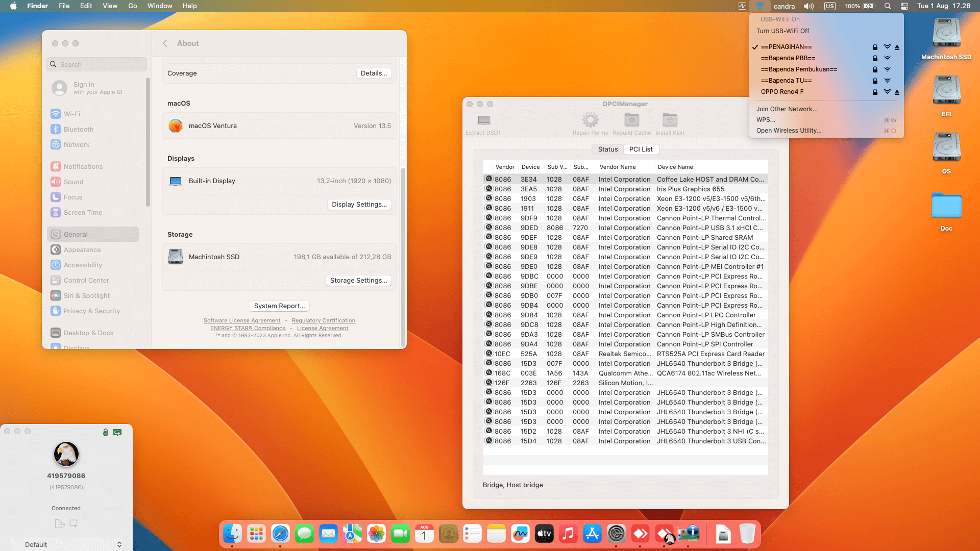Switch to PCI List tab

coord(641,149)
